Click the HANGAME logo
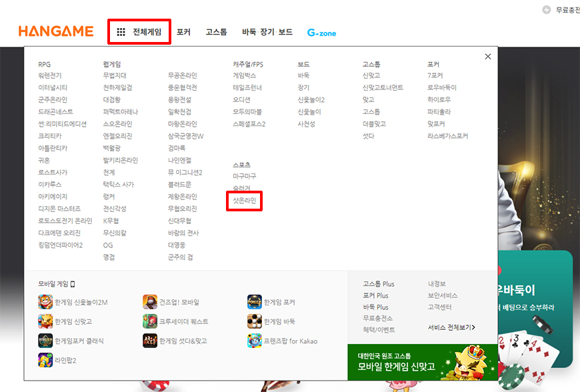This screenshot has width=580, height=392. pos(56,31)
